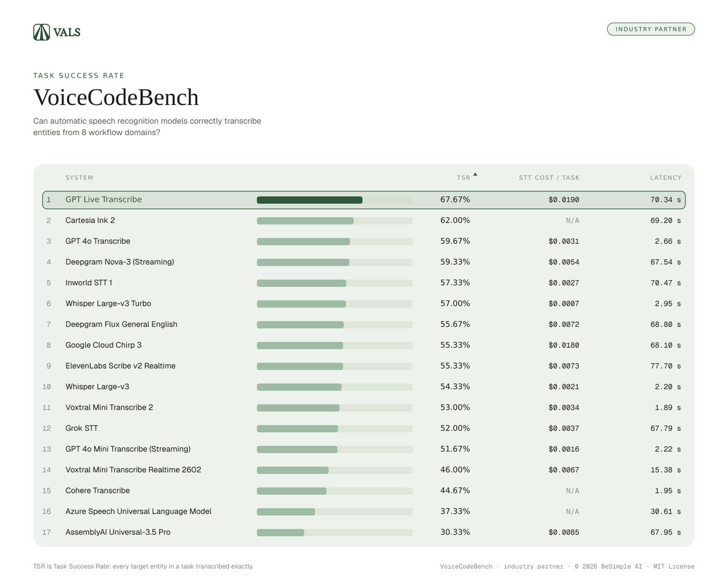Image resolution: width=728 pixels, height=582 pixels.
Task: Click the 57.00% TSR value
Action: [x=455, y=304]
